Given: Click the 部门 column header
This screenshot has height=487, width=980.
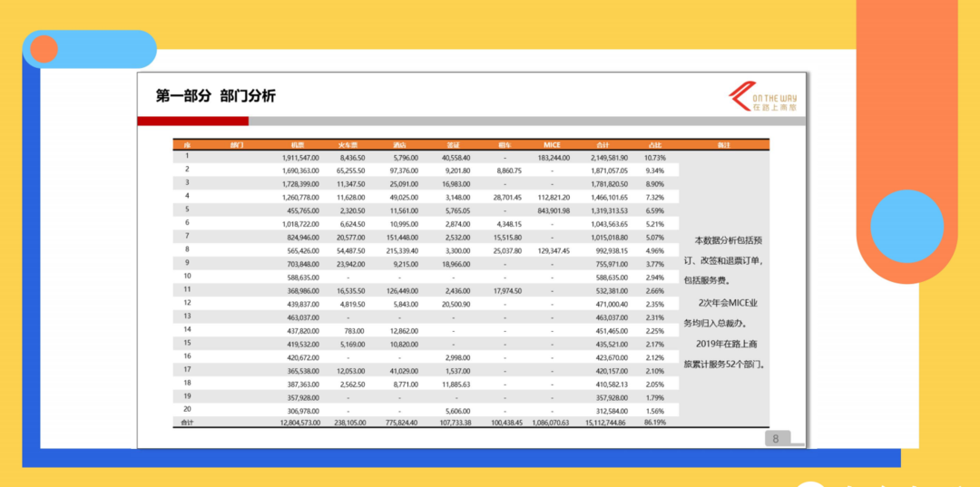Looking at the screenshot, I should (237, 144).
